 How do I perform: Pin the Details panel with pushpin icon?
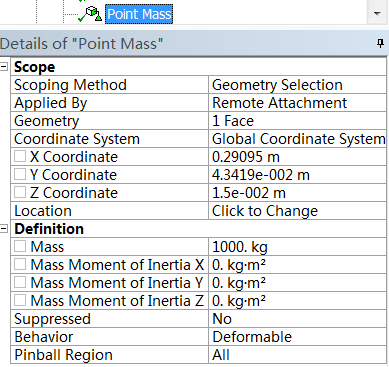coord(380,43)
